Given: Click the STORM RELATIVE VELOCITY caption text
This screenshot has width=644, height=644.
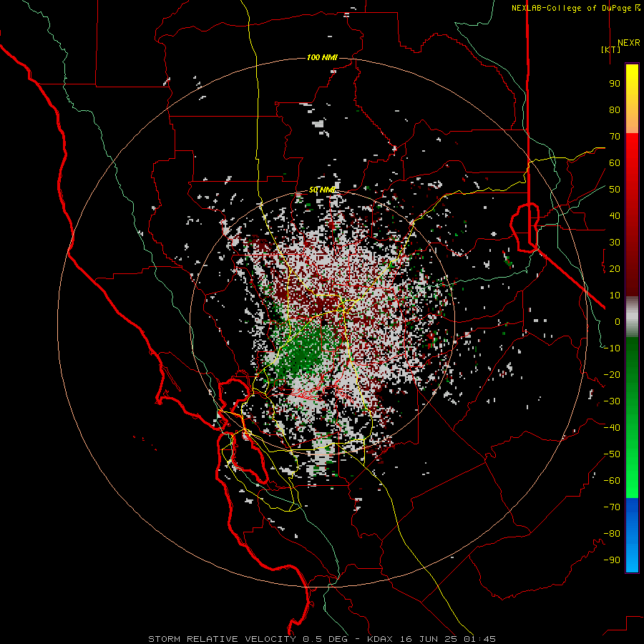Looking at the screenshot, I should click(222, 639).
